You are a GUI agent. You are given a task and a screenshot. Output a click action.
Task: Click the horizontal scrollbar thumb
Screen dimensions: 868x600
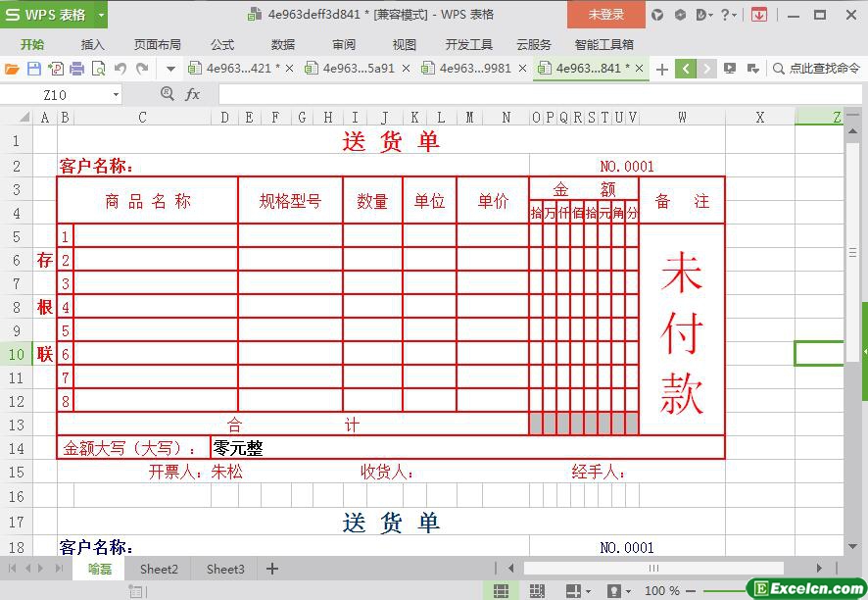coord(652,569)
